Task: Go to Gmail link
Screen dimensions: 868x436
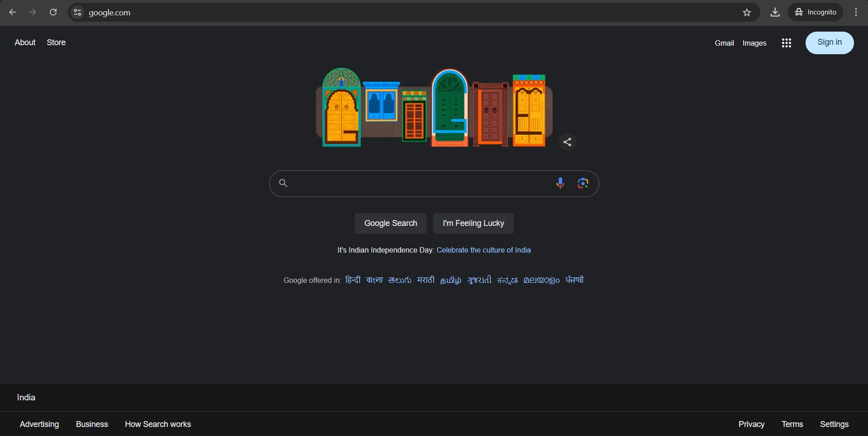Action: (724, 43)
